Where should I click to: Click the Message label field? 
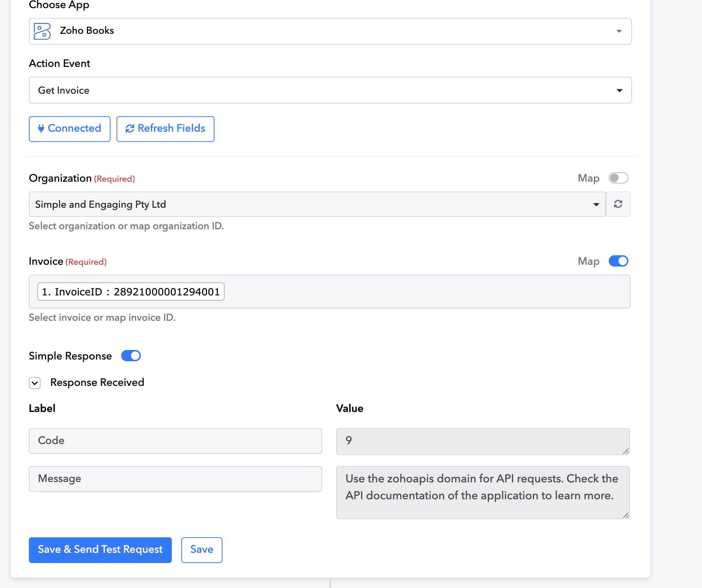[175, 479]
